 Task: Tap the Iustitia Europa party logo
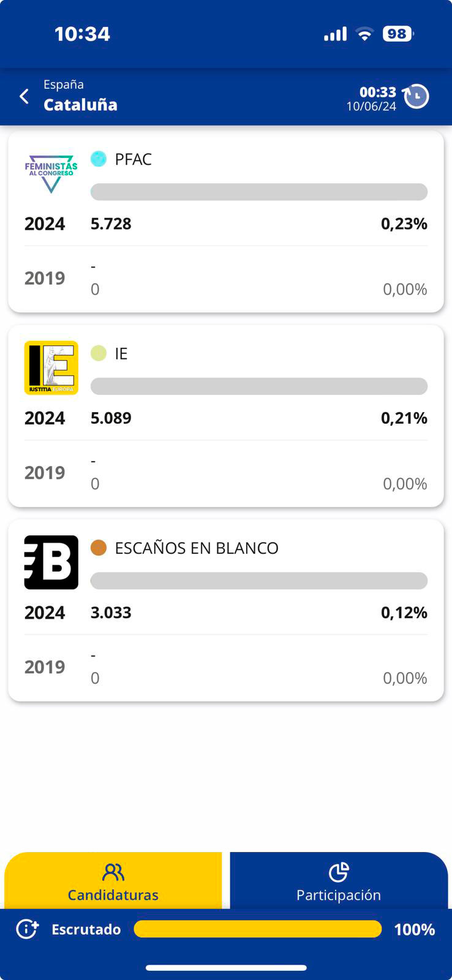[x=51, y=367]
